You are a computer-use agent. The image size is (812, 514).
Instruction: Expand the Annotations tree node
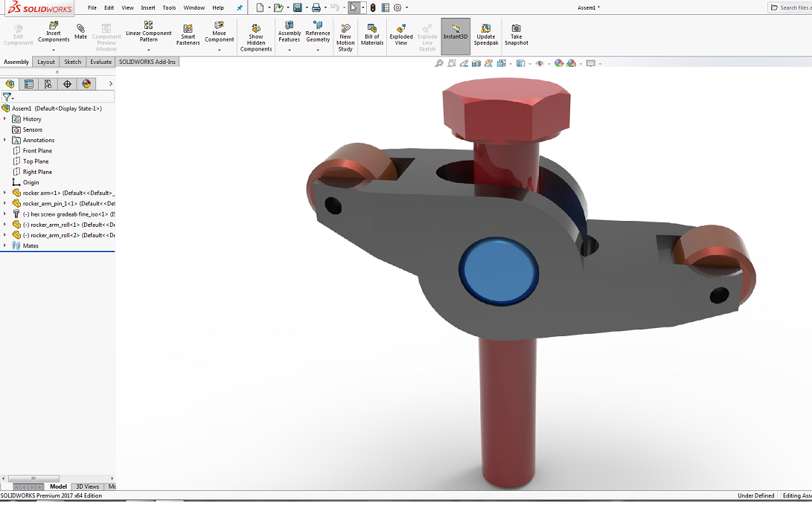click(4, 141)
